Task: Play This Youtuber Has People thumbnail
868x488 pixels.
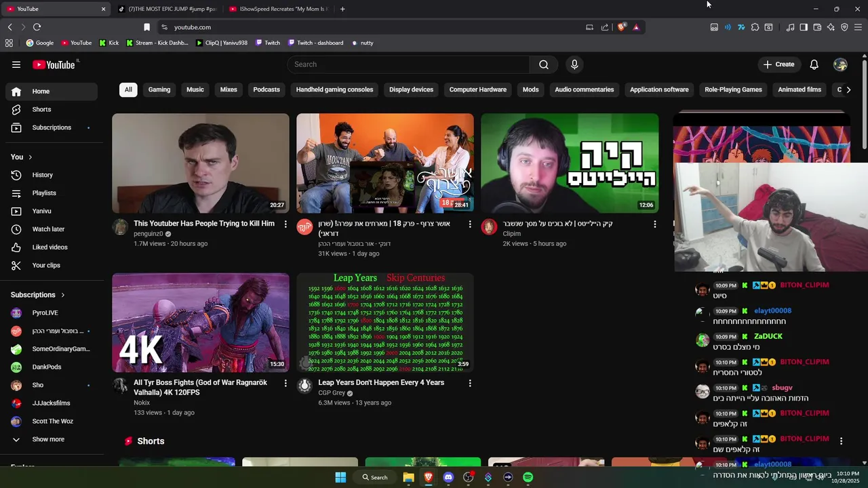Action: pos(201,163)
